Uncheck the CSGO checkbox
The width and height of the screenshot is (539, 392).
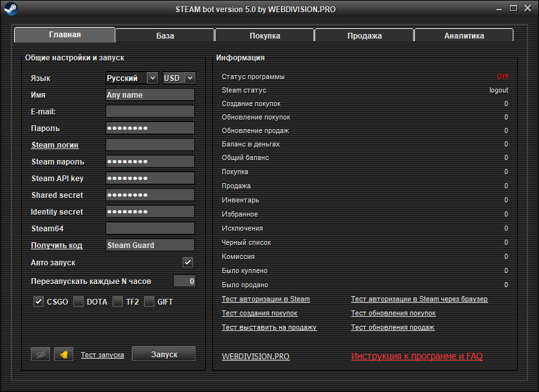[x=39, y=301]
